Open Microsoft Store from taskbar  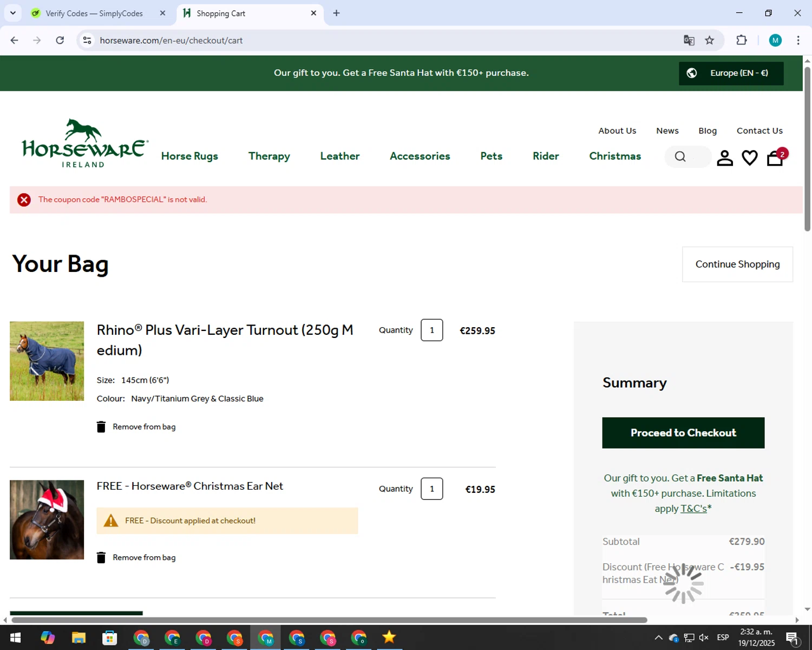[x=110, y=638]
